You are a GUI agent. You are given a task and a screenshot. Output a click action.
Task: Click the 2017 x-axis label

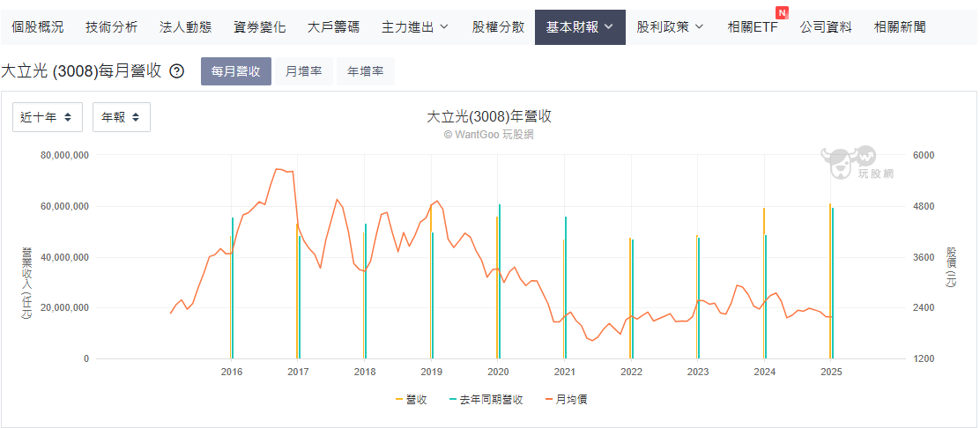pos(298,372)
